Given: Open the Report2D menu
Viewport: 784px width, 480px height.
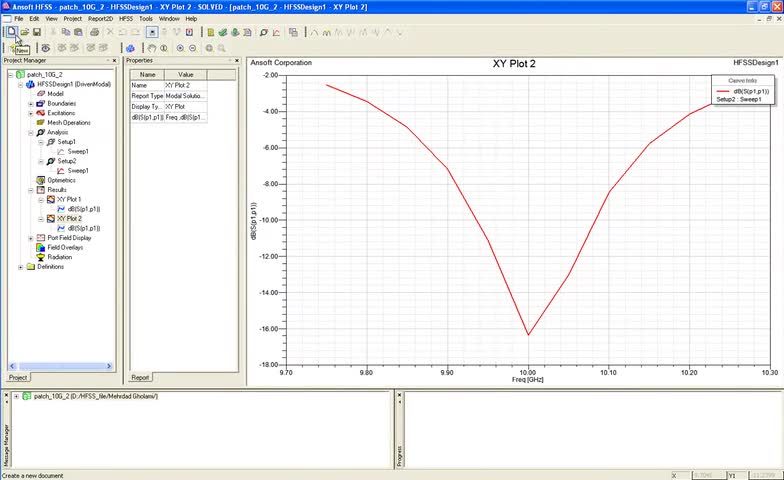Looking at the screenshot, I should [x=100, y=19].
